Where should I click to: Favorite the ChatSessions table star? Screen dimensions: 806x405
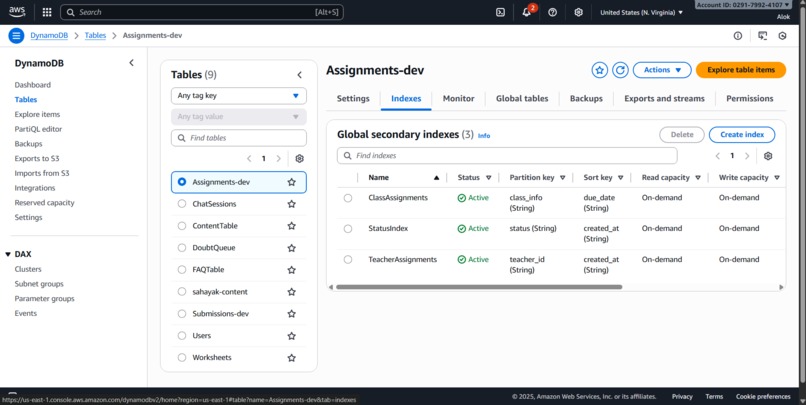coord(291,204)
